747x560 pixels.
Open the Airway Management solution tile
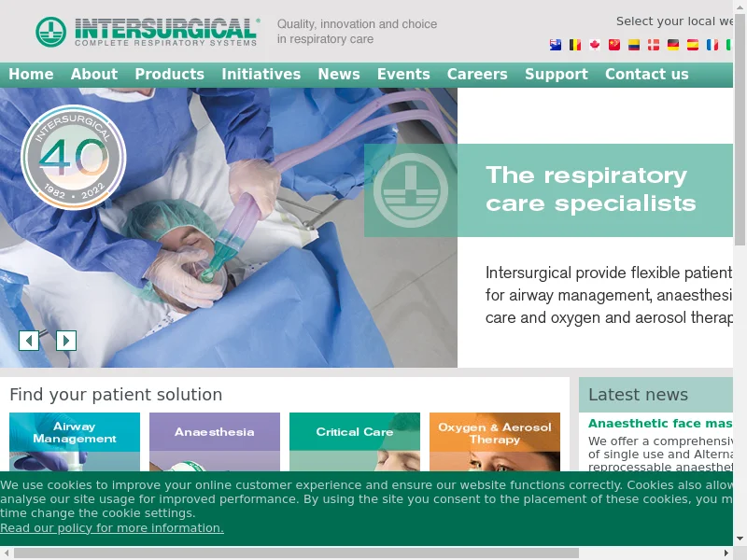75,441
